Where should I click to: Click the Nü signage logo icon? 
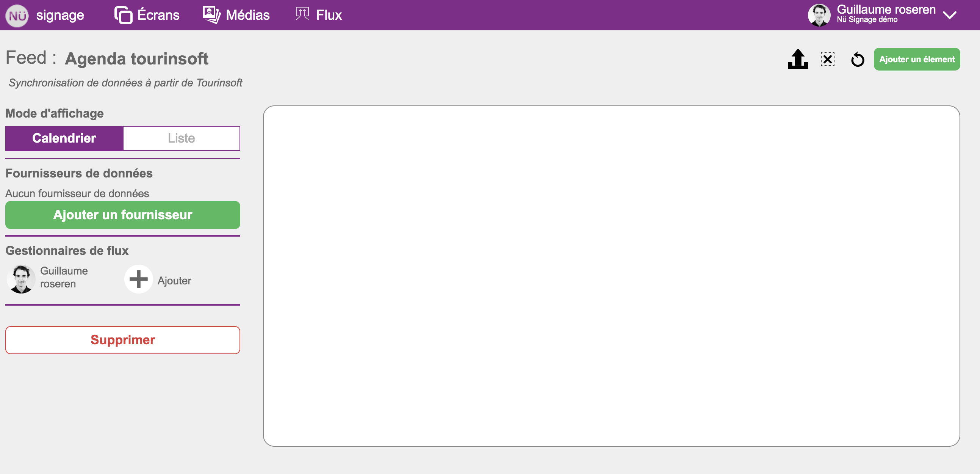point(17,16)
